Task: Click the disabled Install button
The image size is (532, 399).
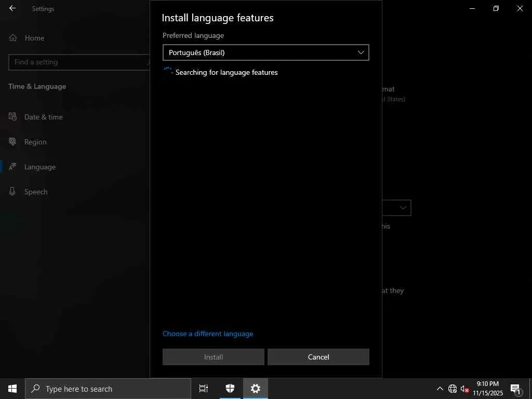Action: (214, 357)
